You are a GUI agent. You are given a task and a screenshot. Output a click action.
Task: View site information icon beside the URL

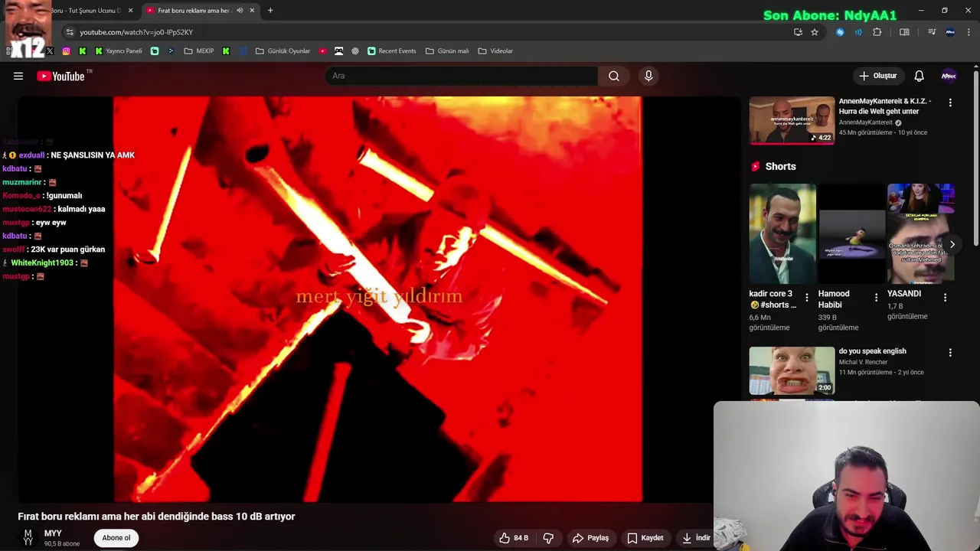coord(70,32)
